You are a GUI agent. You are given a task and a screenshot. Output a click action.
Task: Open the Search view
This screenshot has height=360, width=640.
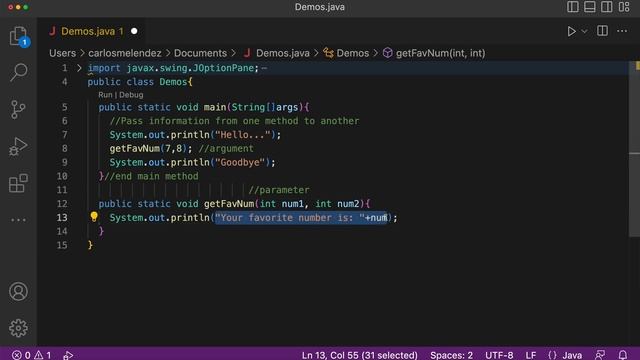click(18, 72)
